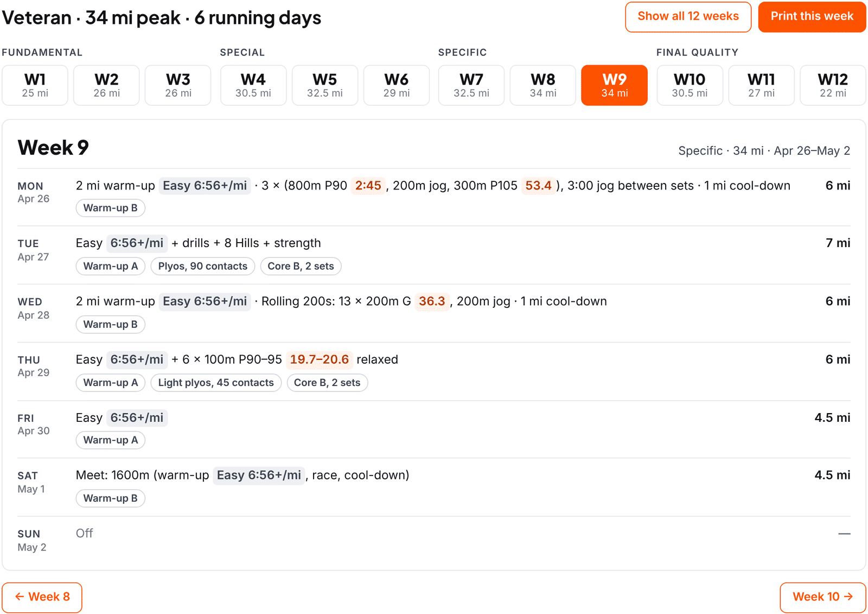Switch to W10 30.5 mi
The image size is (868, 614).
click(x=690, y=85)
